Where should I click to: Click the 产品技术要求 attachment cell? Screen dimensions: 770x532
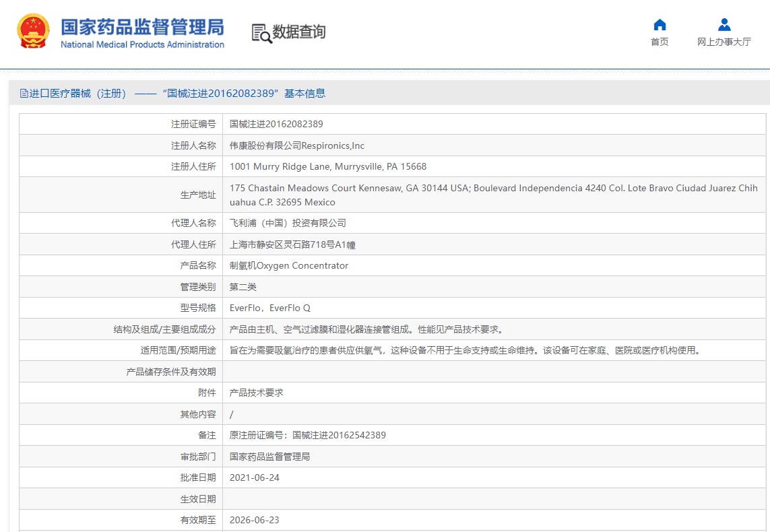point(256,393)
